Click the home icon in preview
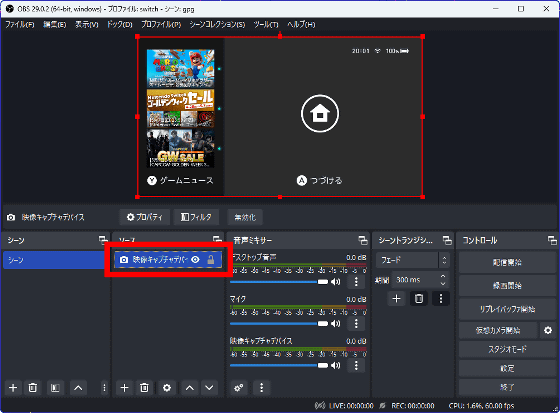This screenshot has width=560, height=413. pos(320,114)
